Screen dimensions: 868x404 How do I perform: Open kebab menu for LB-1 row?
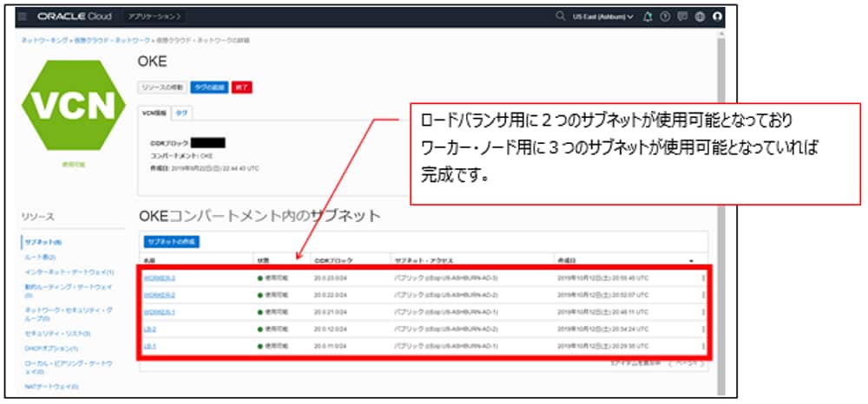click(x=703, y=347)
